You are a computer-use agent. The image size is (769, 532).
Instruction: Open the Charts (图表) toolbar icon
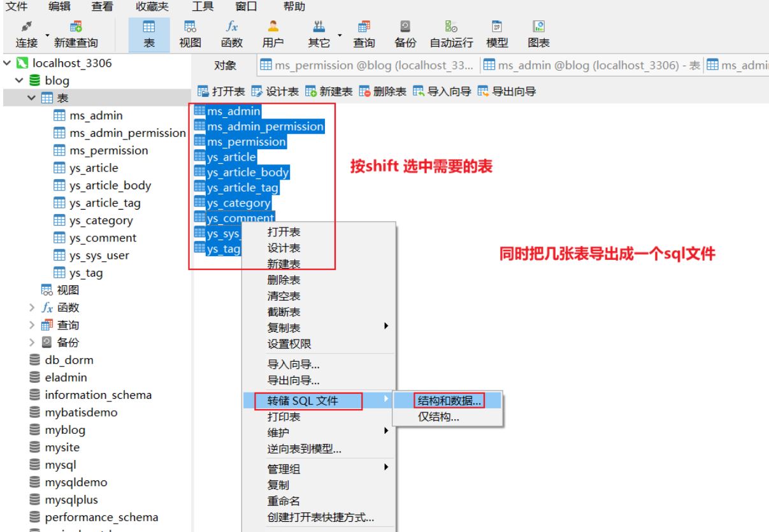click(539, 28)
